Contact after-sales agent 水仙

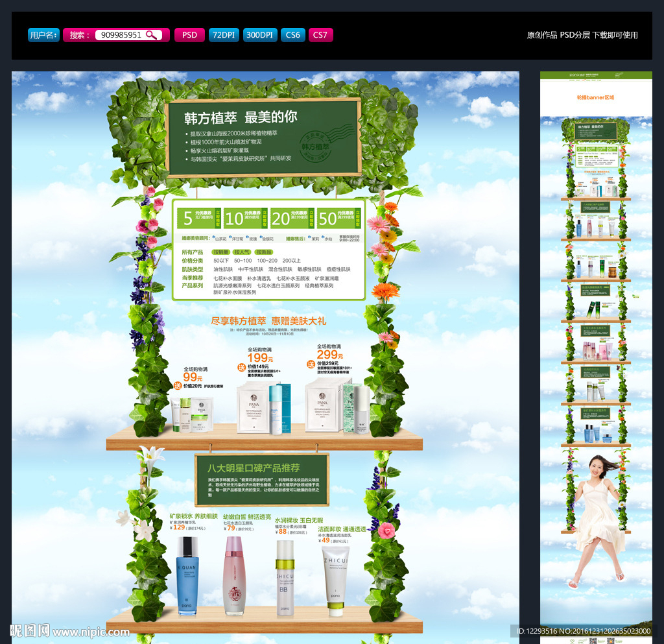click(327, 239)
